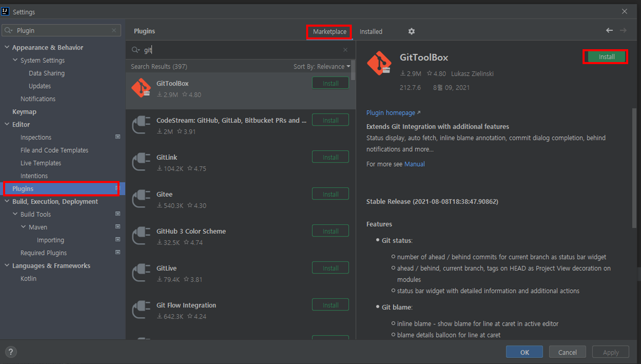Click the large GitToolBox logo in details

pyautogui.click(x=379, y=64)
